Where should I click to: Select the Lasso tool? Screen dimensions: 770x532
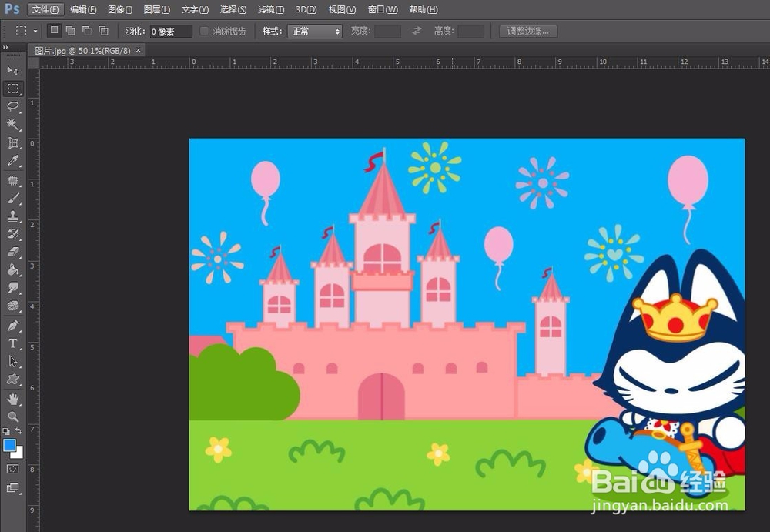pos(13,106)
